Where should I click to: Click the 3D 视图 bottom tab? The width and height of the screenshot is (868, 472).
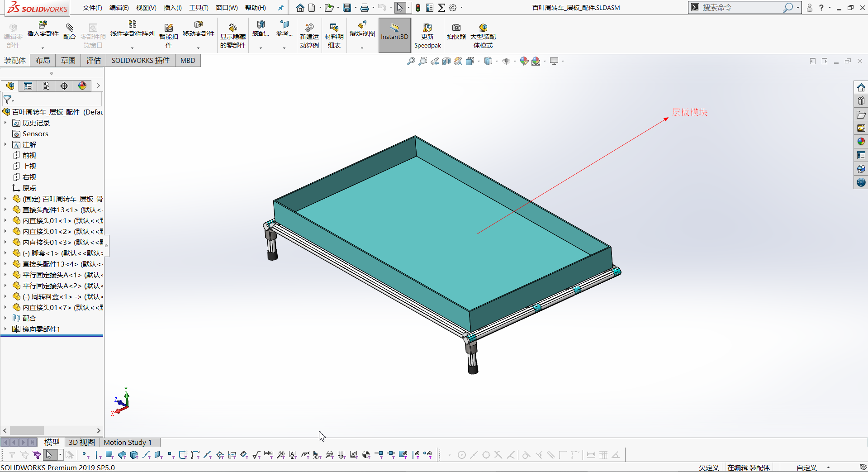coord(81,442)
